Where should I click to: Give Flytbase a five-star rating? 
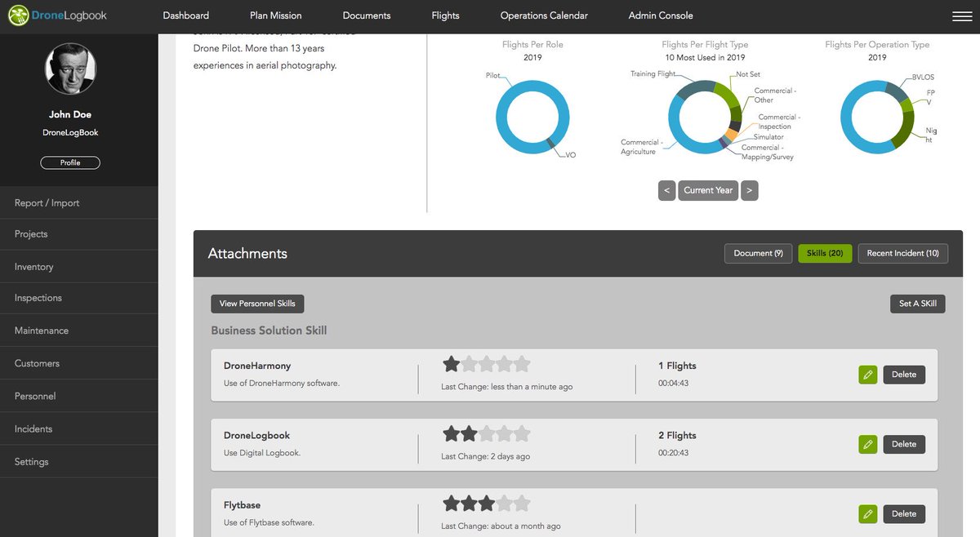(x=523, y=503)
